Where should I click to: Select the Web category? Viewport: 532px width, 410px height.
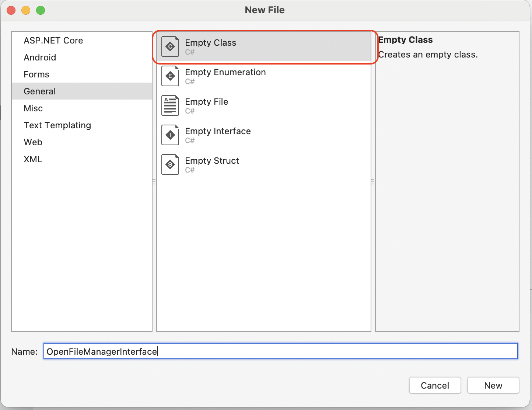point(33,142)
